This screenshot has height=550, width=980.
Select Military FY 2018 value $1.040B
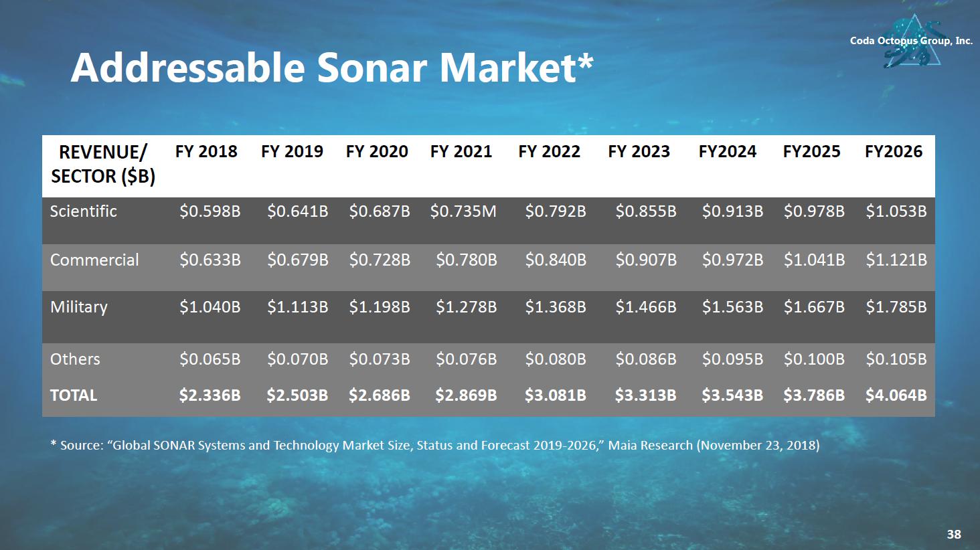[210, 307]
